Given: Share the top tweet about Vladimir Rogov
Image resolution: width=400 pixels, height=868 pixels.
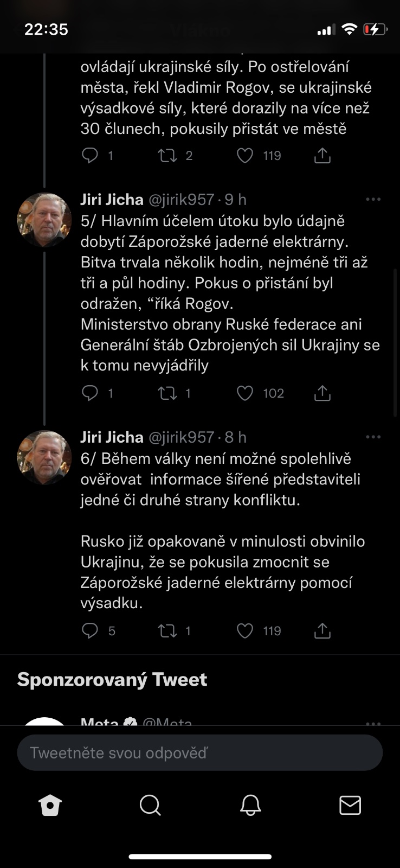Looking at the screenshot, I should (322, 156).
